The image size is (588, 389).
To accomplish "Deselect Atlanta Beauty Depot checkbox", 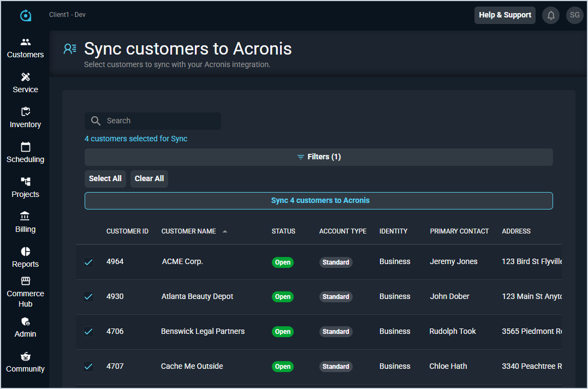I will point(88,297).
